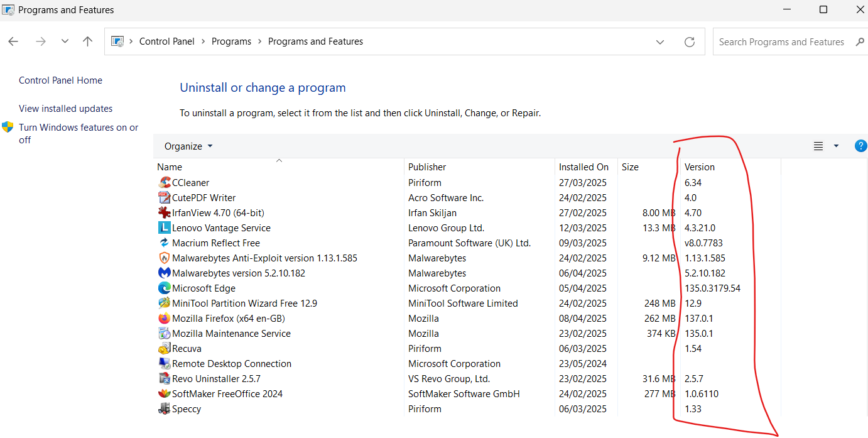The height and width of the screenshot is (438, 868).
Task: Click the Remote Desktop Connection icon
Action: coord(165,363)
